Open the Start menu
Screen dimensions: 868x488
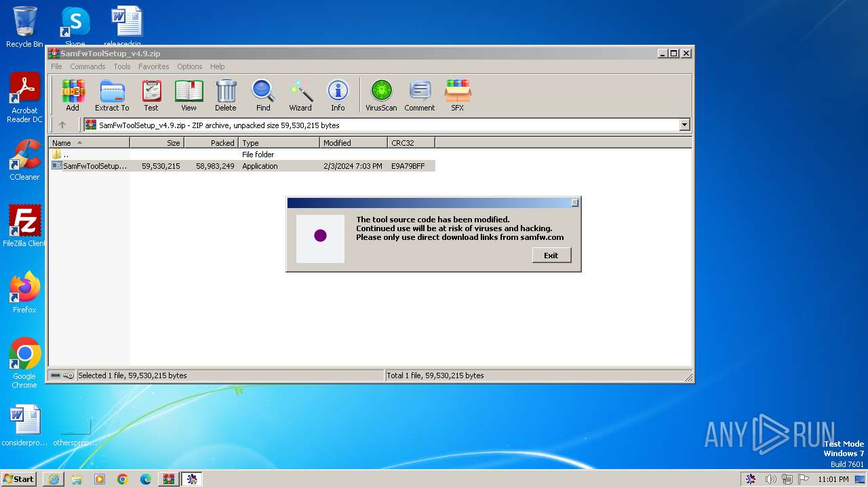18,479
